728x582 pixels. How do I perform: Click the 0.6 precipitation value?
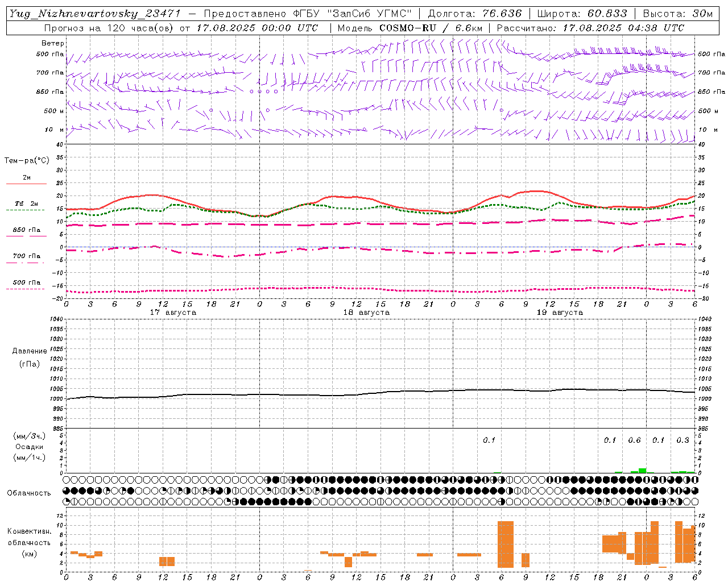click(x=634, y=440)
